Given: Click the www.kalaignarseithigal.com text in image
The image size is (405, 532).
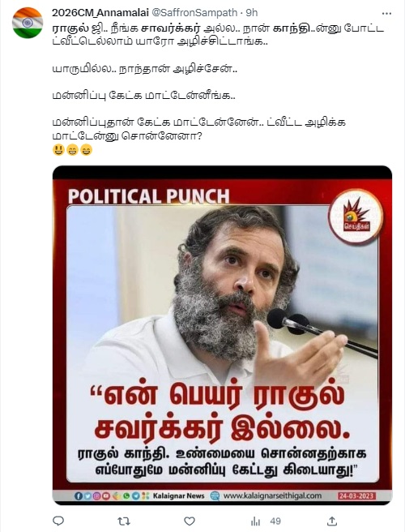Looking at the screenshot, I should (x=272, y=496).
